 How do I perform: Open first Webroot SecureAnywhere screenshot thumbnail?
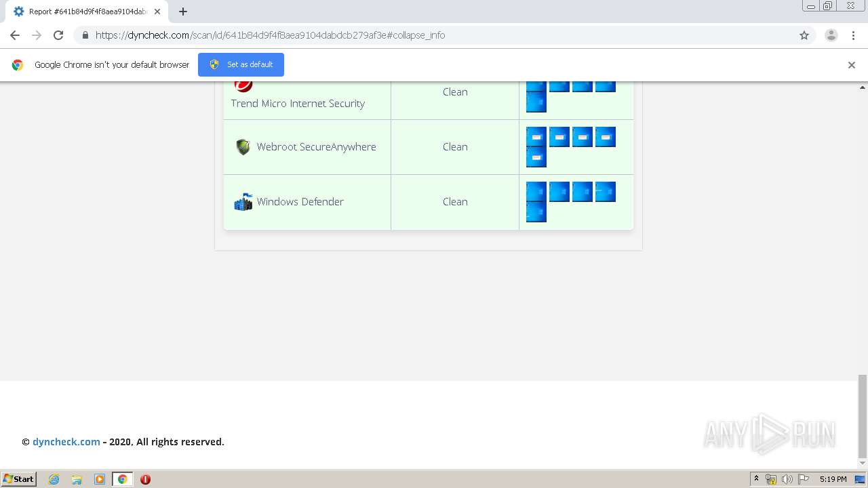tap(536, 137)
